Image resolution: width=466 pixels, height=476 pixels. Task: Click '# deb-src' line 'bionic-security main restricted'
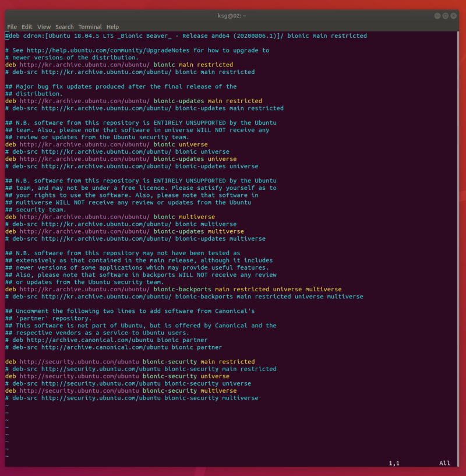pos(141,369)
